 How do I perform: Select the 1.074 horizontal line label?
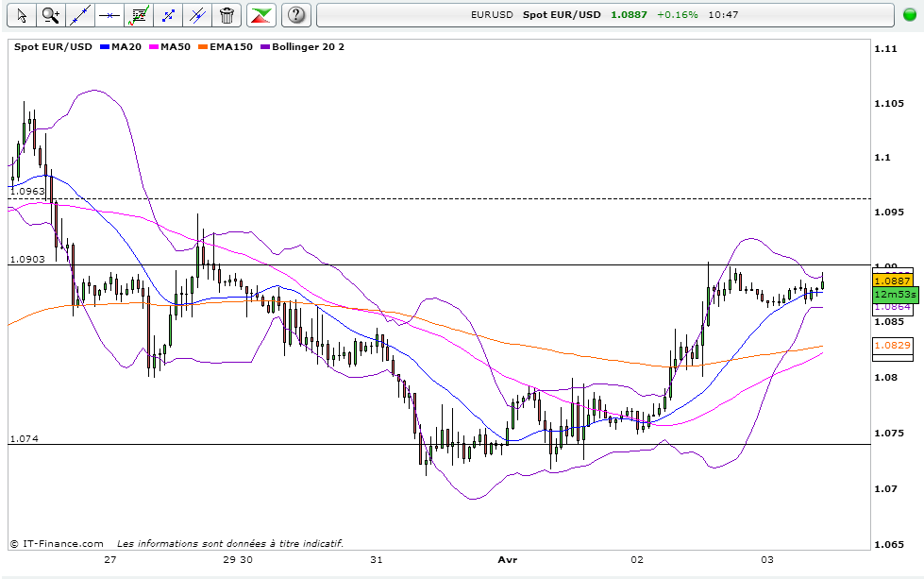pos(25,438)
